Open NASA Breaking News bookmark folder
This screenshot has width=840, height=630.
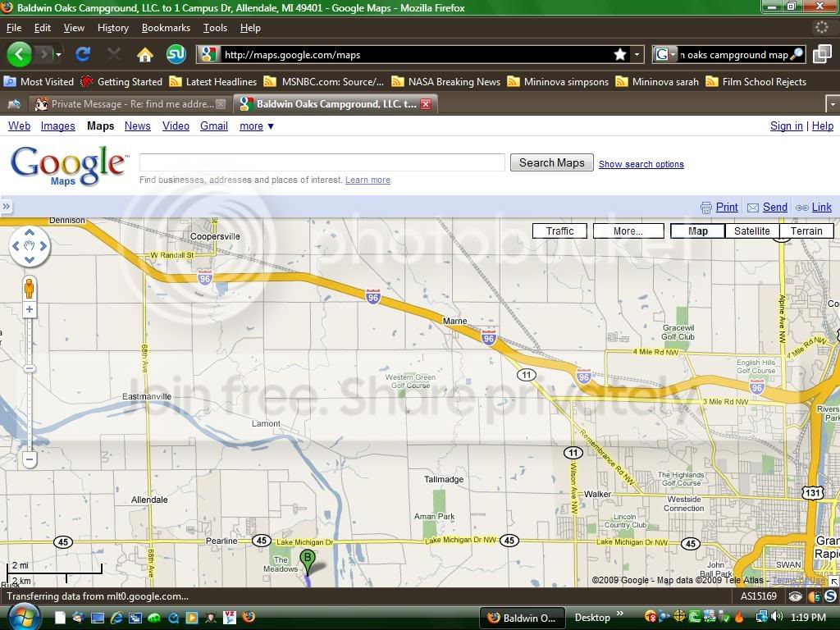click(x=445, y=81)
